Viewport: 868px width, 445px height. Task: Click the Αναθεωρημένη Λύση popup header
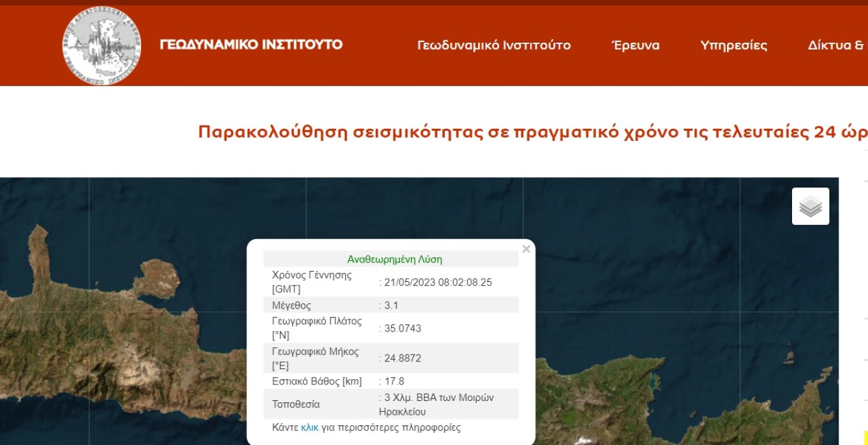coord(394,259)
